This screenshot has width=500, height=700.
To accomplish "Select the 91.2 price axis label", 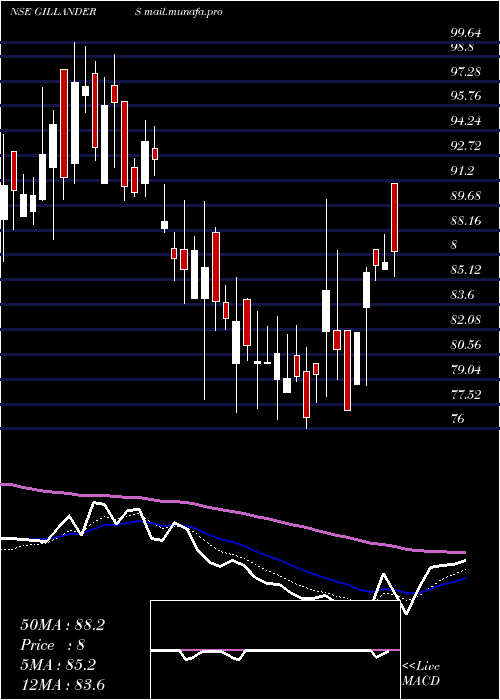I will tap(462, 171).
